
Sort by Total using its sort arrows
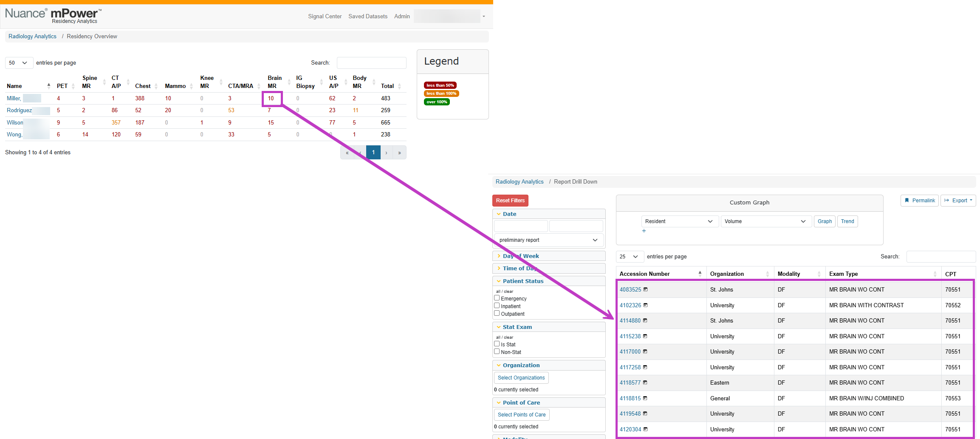tap(399, 86)
